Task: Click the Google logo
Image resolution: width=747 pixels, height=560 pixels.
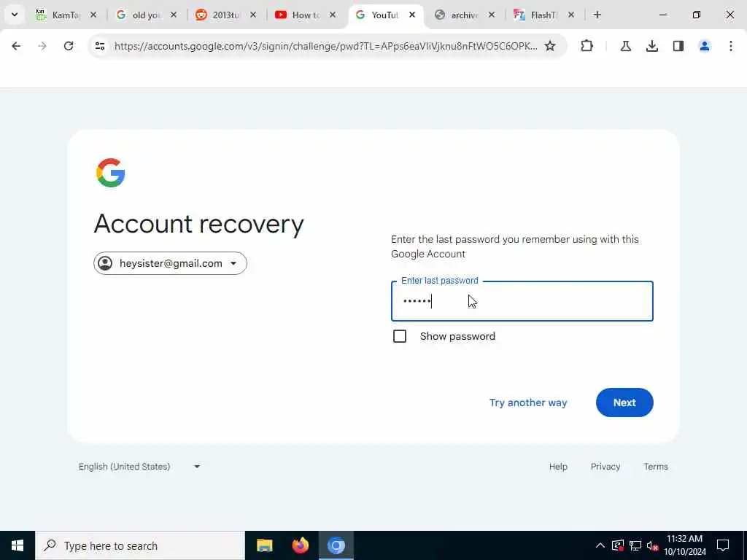Action: 111,172
